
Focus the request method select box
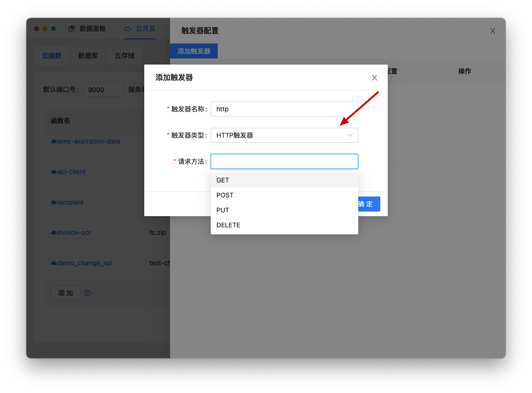coord(284,161)
